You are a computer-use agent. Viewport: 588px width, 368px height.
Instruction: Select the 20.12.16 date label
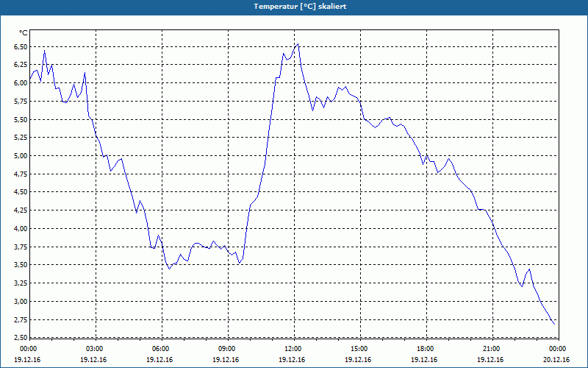556,360
